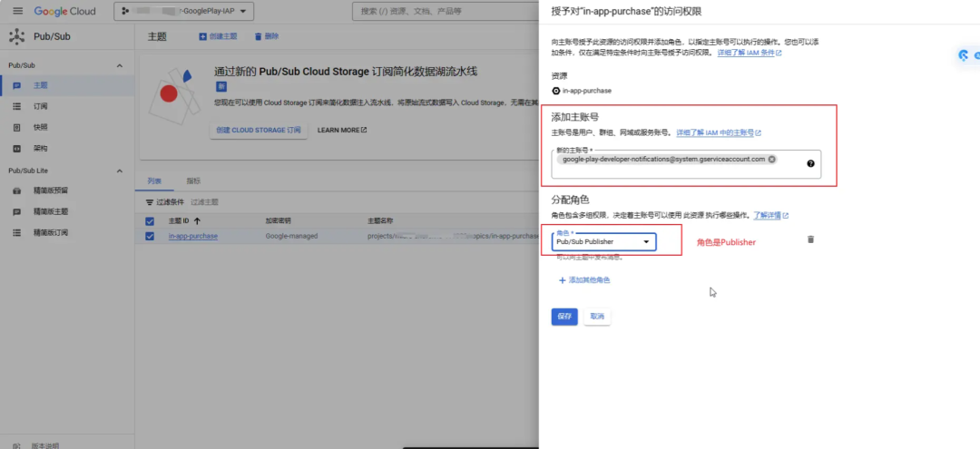
Task: Click the floating assistant icon at right edge
Action: (x=964, y=55)
